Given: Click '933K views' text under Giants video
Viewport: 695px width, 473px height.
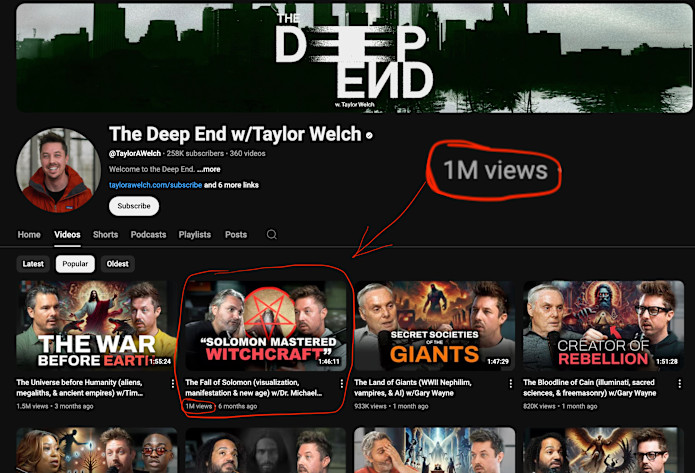Looking at the screenshot, I should click(370, 406).
